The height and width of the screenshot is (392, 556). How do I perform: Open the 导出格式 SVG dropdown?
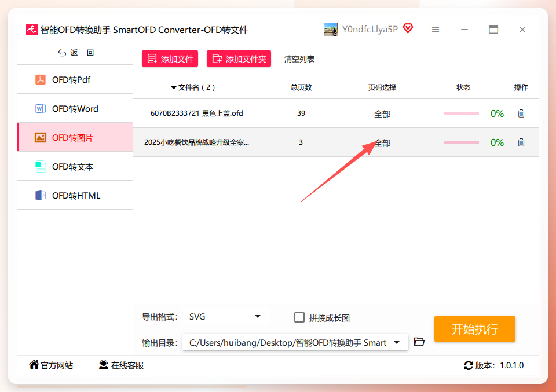click(x=226, y=317)
